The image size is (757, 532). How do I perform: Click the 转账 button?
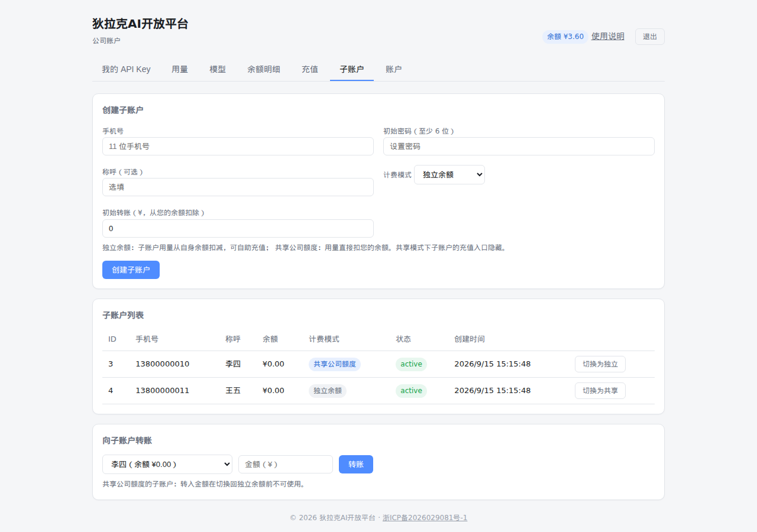[356, 464]
